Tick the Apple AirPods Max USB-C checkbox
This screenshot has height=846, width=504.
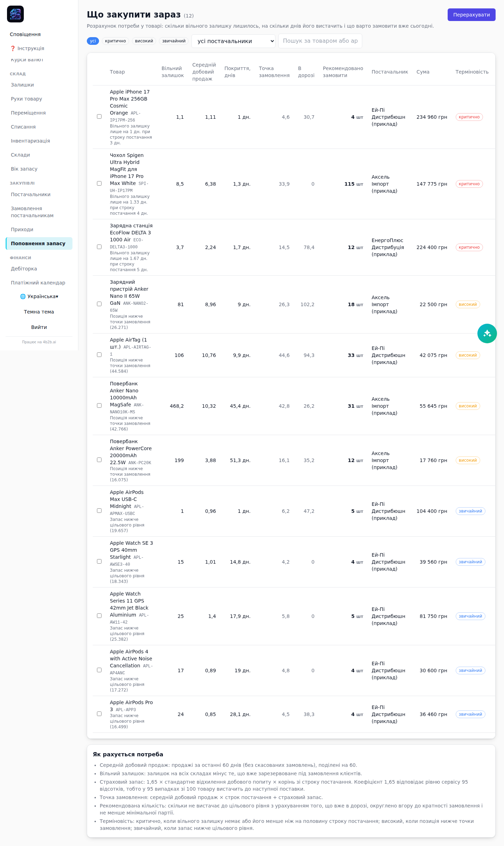99,511
